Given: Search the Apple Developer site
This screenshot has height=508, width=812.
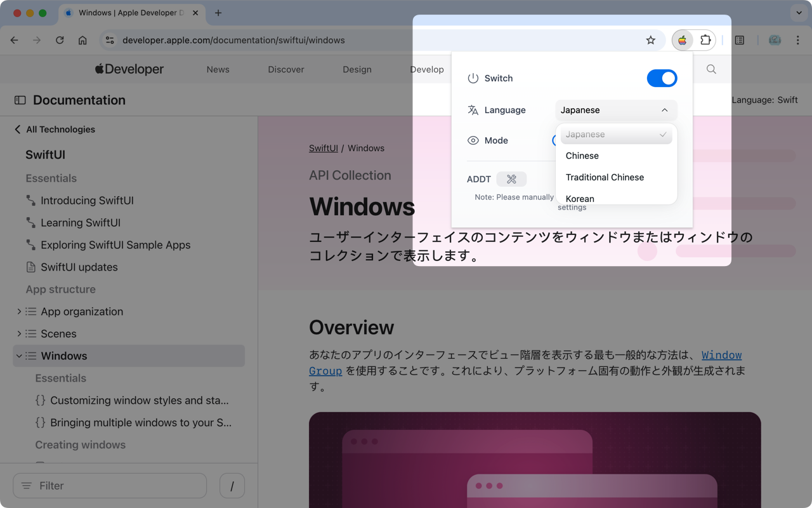Looking at the screenshot, I should pyautogui.click(x=711, y=69).
